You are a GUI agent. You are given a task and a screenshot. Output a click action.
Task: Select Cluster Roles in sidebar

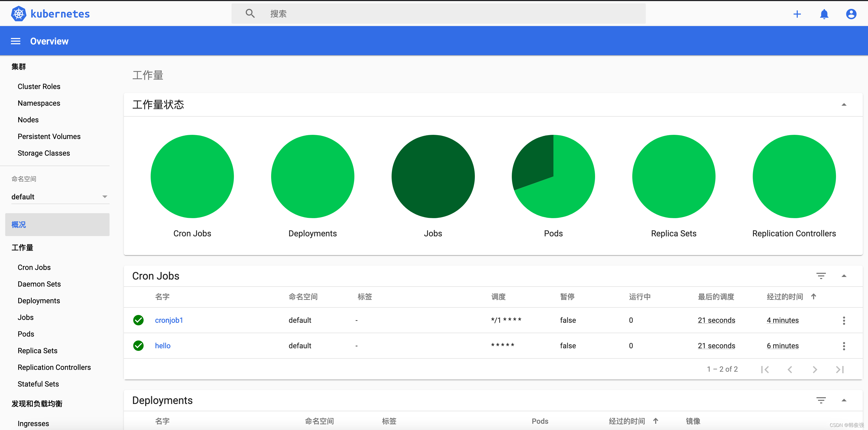click(x=39, y=87)
